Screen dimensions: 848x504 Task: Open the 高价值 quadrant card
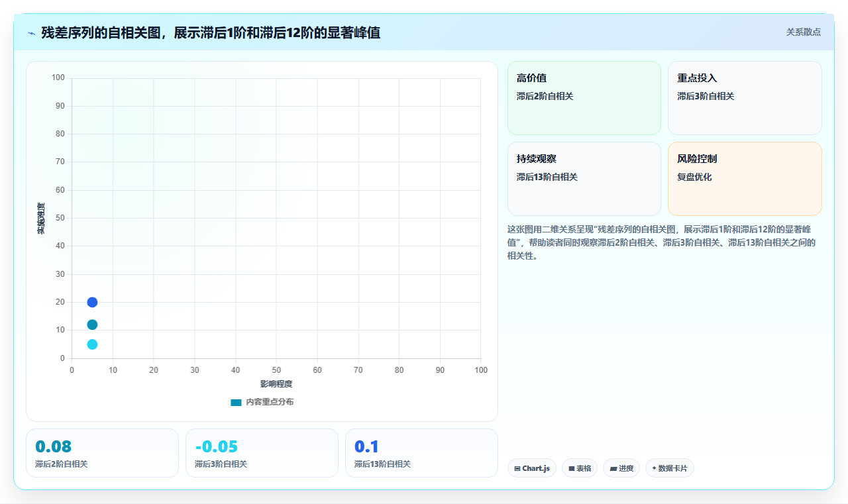[x=584, y=98]
